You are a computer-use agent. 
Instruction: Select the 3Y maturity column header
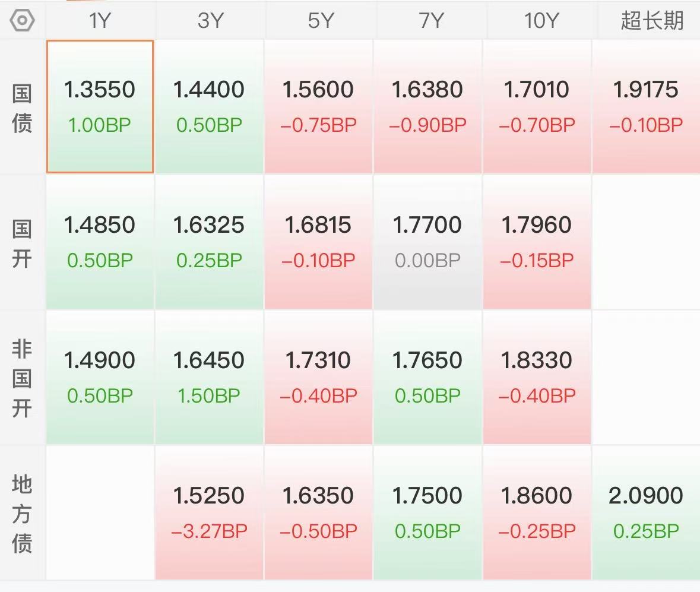(x=210, y=21)
